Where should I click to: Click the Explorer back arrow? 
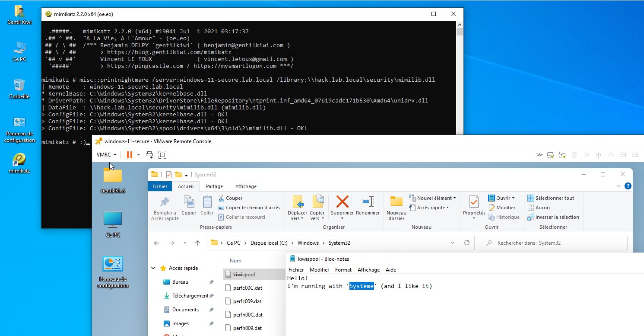[x=157, y=243]
